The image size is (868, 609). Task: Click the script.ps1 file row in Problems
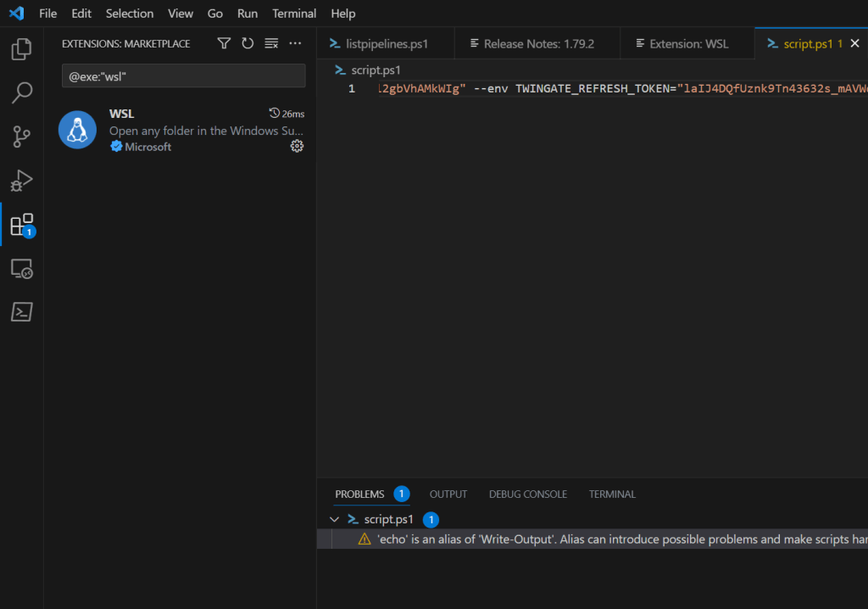pos(593,519)
